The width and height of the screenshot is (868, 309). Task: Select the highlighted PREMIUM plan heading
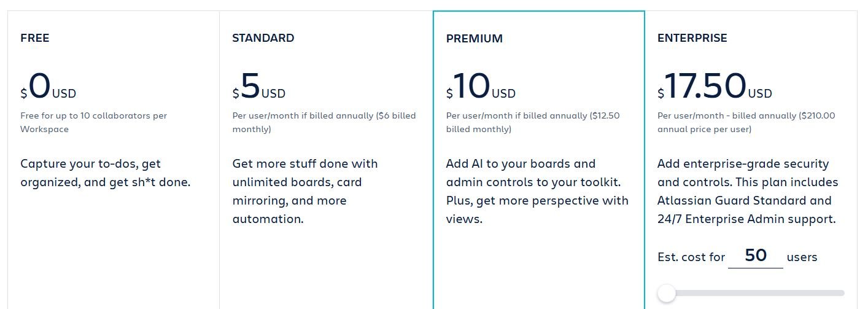(x=475, y=39)
